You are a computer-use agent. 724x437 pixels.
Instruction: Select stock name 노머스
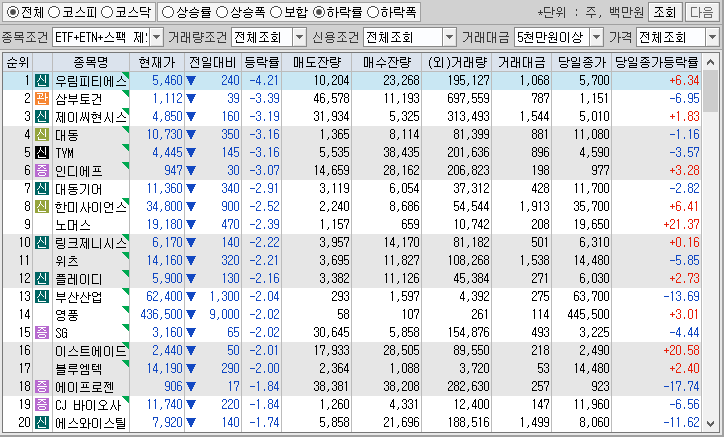point(73,225)
